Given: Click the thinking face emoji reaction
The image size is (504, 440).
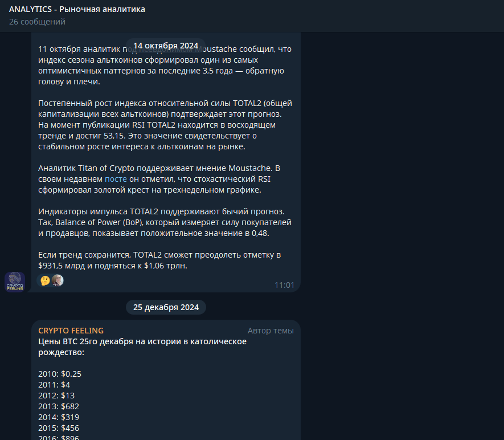Looking at the screenshot, I should point(44,280).
